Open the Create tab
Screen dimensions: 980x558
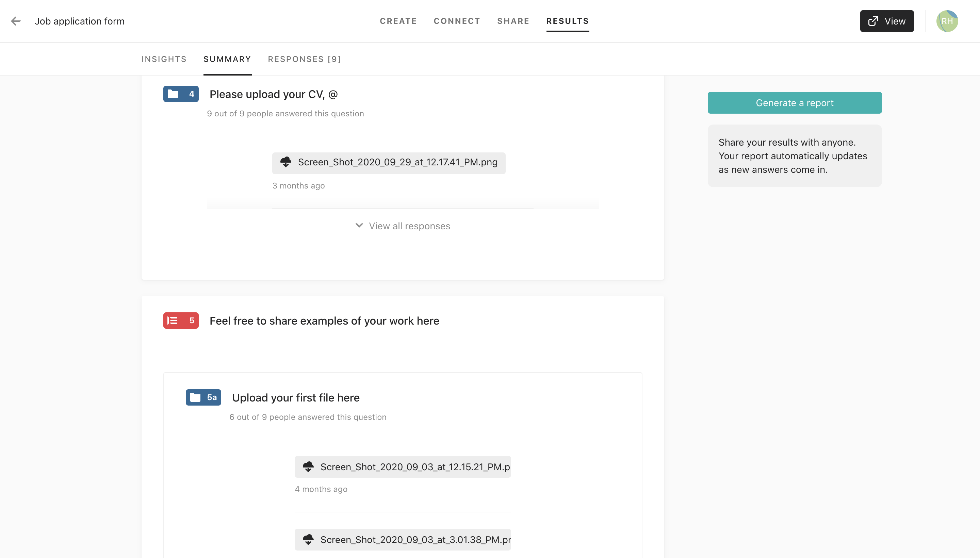[398, 21]
